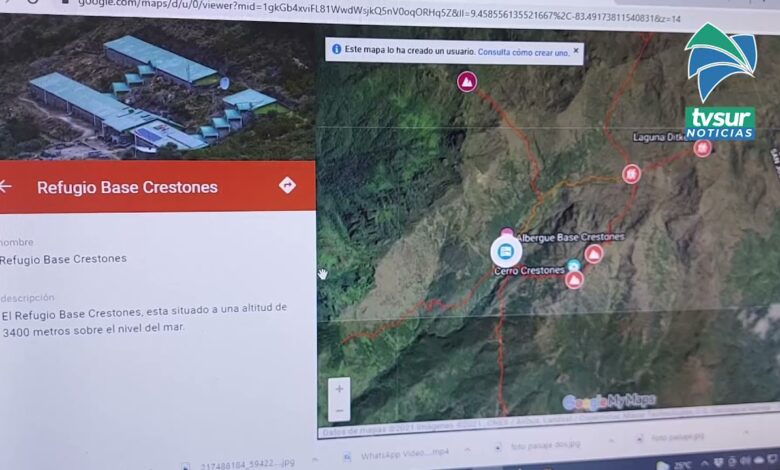Select the purple mountain marker at the trail's top
Image resolution: width=780 pixels, height=470 pixels.
click(467, 82)
